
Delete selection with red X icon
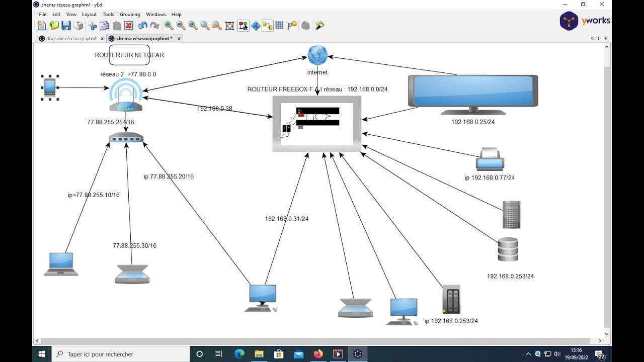coord(129,26)
